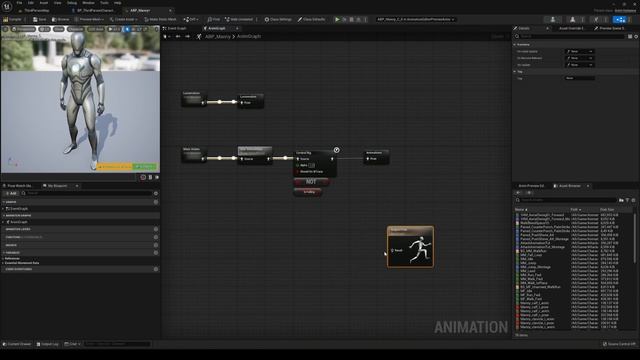This screenshot has height=360, width=640.
Task: Toggle Hide Unrelated nodes
Action: click(239, 19)
